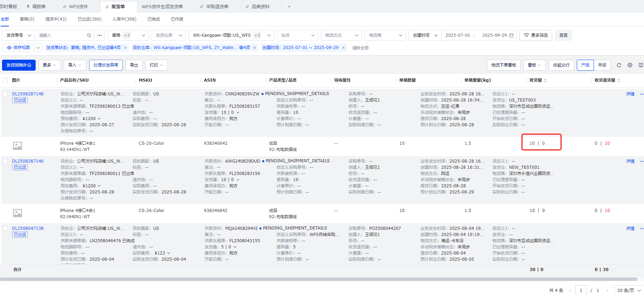Sort by 发货量 column arrows
This screenshot has width=644, height=295.
tap(545, 80)
